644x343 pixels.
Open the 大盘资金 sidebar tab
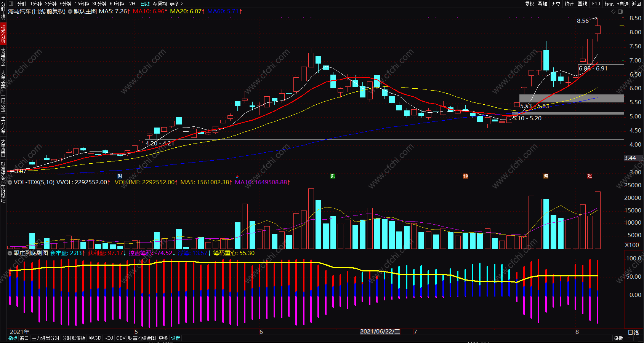coord(3,56)
